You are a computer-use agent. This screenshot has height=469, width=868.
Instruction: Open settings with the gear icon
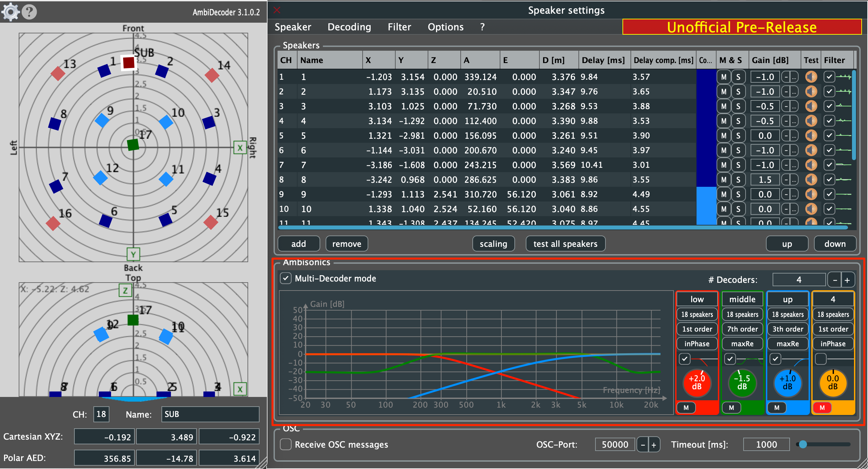coord(10,11)
